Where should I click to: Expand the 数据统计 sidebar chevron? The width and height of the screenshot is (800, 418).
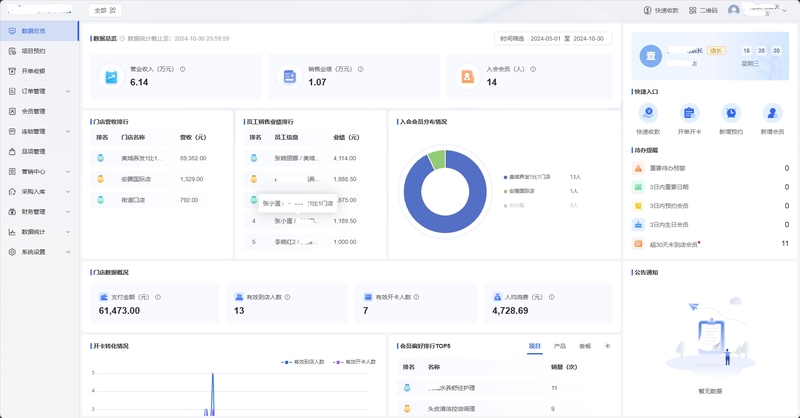coord(68,232)
